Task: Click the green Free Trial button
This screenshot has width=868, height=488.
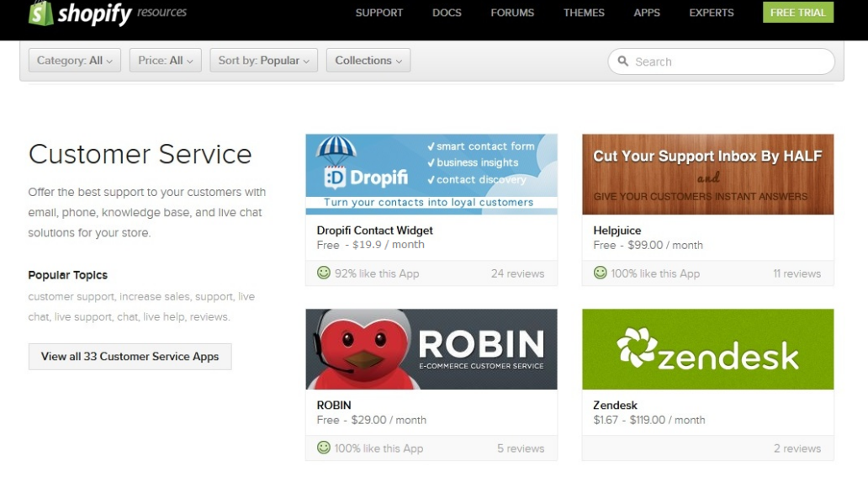Action: [x=797, y=13]
